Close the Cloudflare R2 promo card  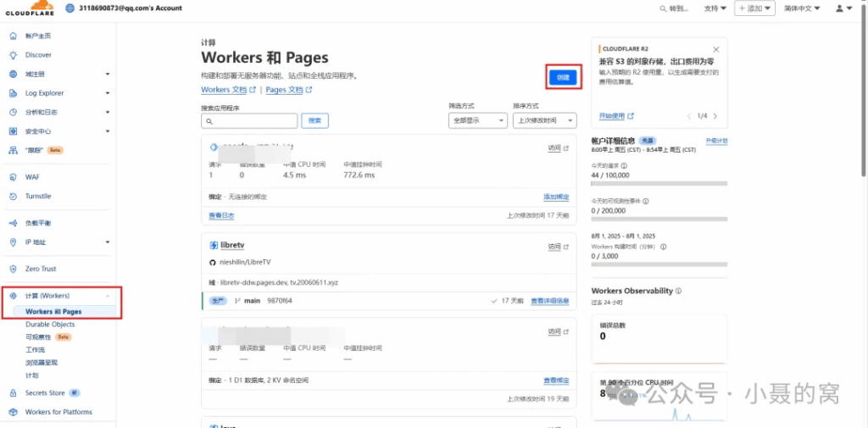(716, 49)
